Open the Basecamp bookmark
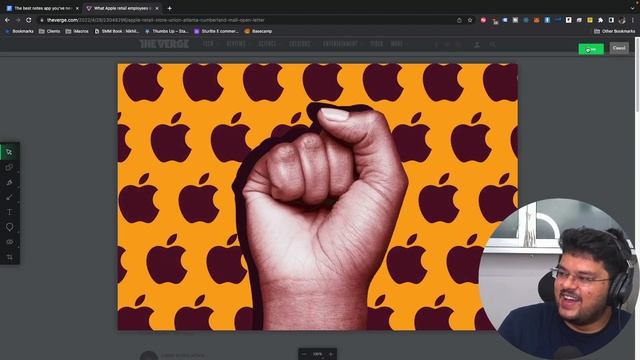 click(x=258, y=31)
